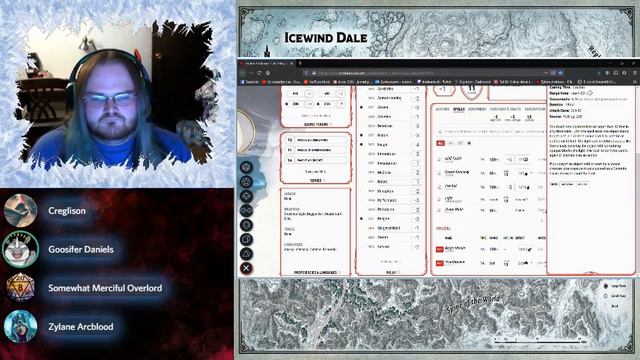Open the Facebook bookmark
Screen dimensions: 640x360
point(249,82)
